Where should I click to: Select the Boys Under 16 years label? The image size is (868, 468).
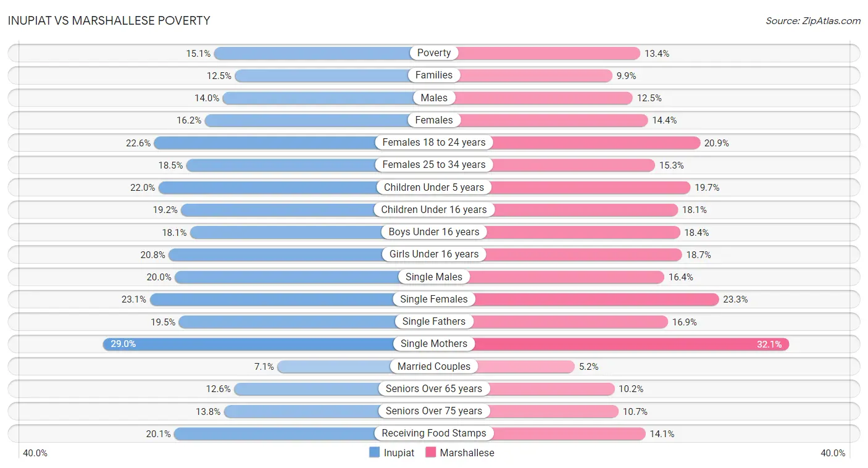(434, 232)
